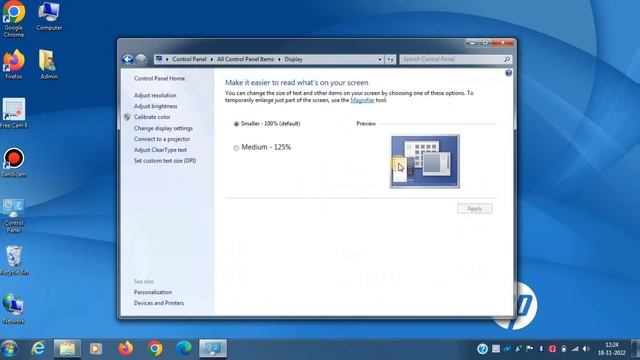Viewport: 640px width, 360px height.
Task: Select the Admin folder on desktop
Action: [x=49, y=64]
